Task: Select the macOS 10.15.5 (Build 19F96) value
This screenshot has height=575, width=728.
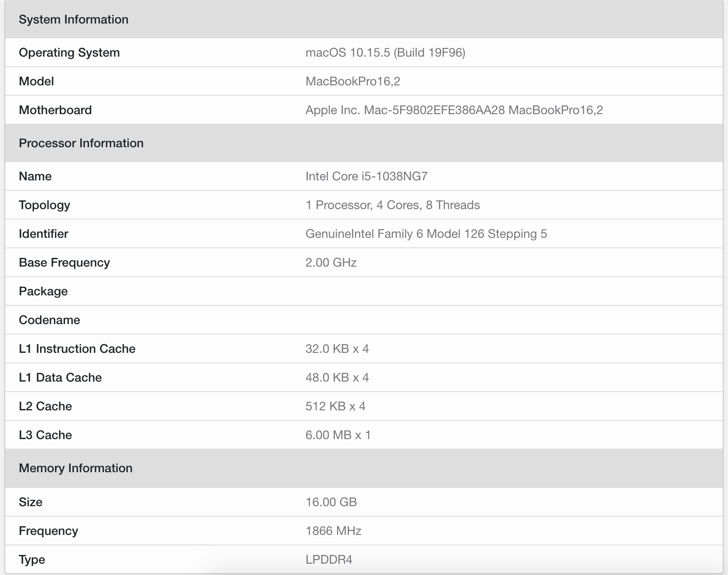Action: point(385,53)
